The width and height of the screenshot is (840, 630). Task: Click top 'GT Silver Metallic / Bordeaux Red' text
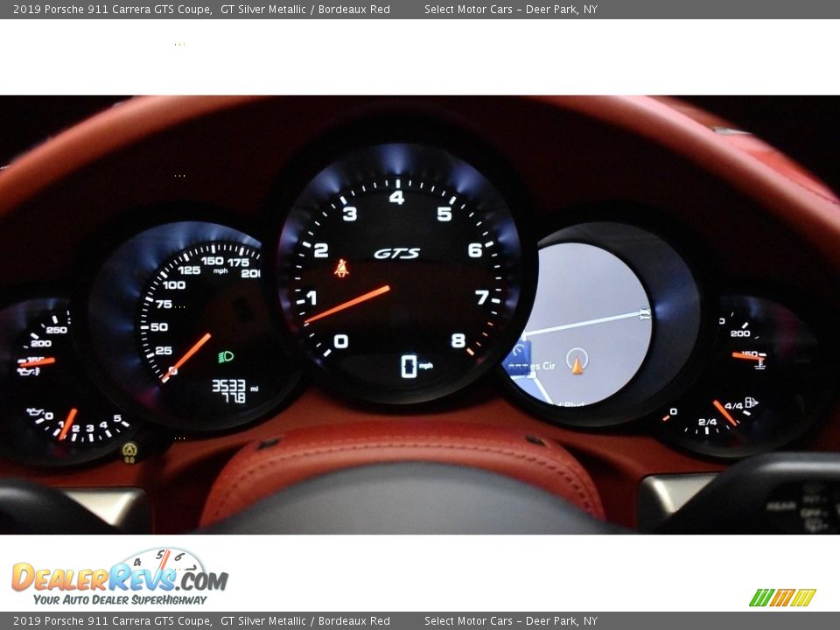[x=305, y=9]
